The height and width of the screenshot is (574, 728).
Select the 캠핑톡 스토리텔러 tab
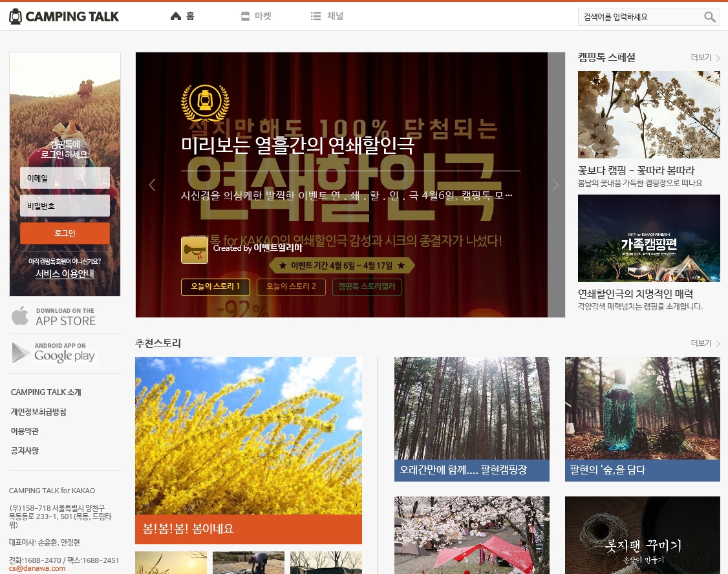tap(367, 287)
